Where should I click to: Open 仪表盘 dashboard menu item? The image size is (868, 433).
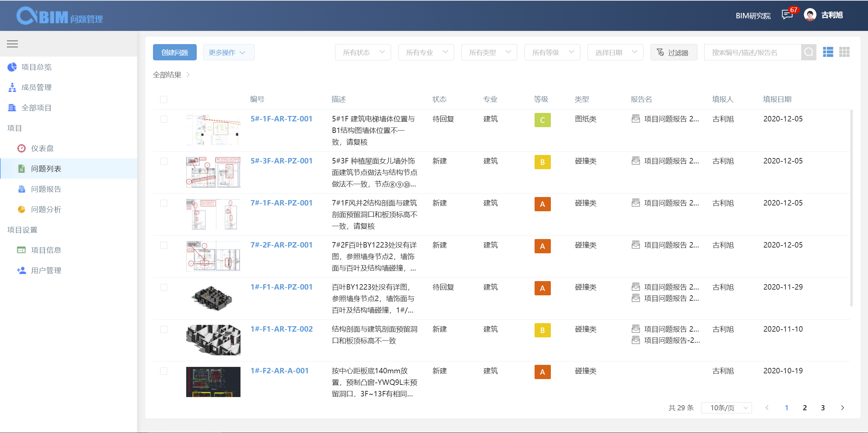point(42,149)
